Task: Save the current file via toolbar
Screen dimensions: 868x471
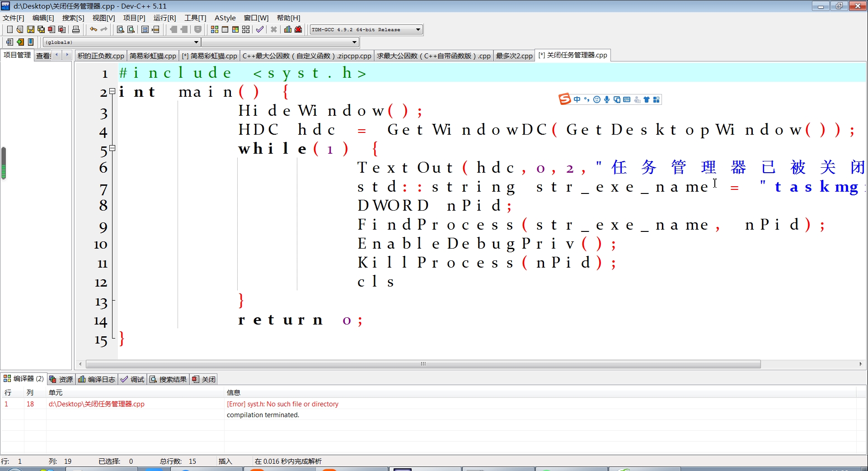Action: [x=31, y=29]
